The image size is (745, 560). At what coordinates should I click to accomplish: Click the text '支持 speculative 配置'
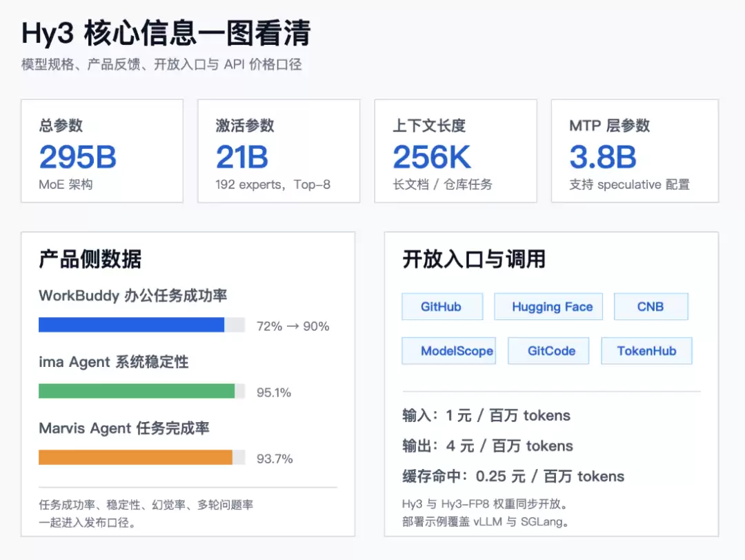coord(630,184)
